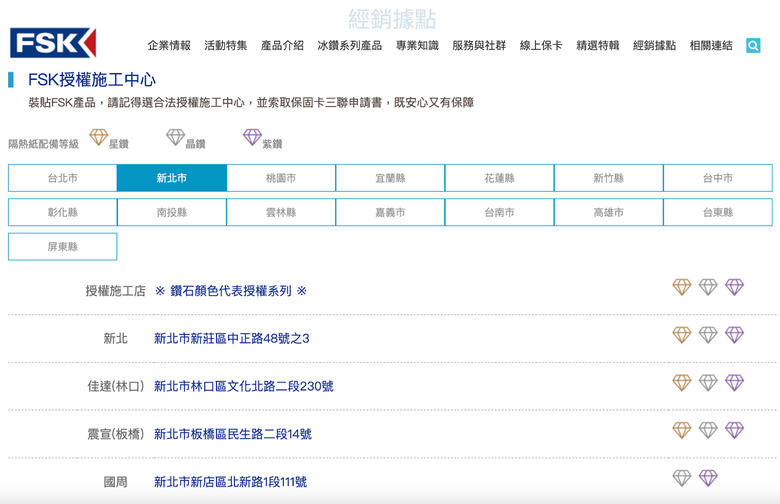Image resolution: width=780 pixels, height=504 pixels.
Task: Open the search magnifier icon
Action: [x=753, y=46]
